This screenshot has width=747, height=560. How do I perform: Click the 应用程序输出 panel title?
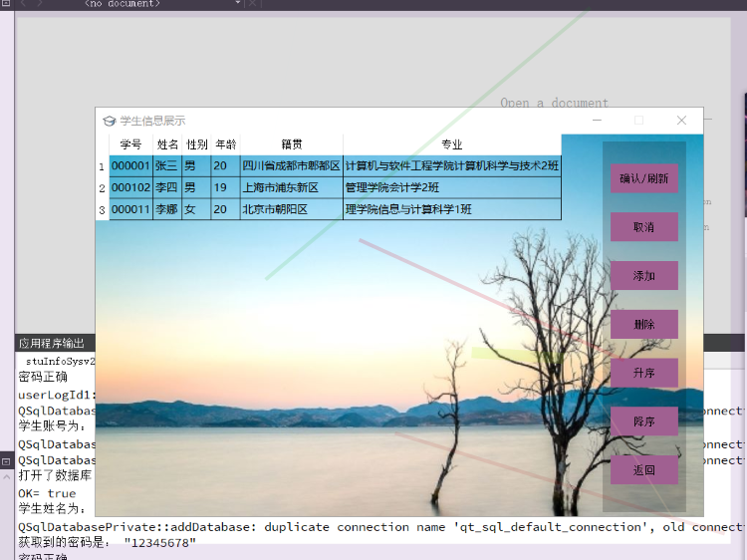(x=52, y=343)
